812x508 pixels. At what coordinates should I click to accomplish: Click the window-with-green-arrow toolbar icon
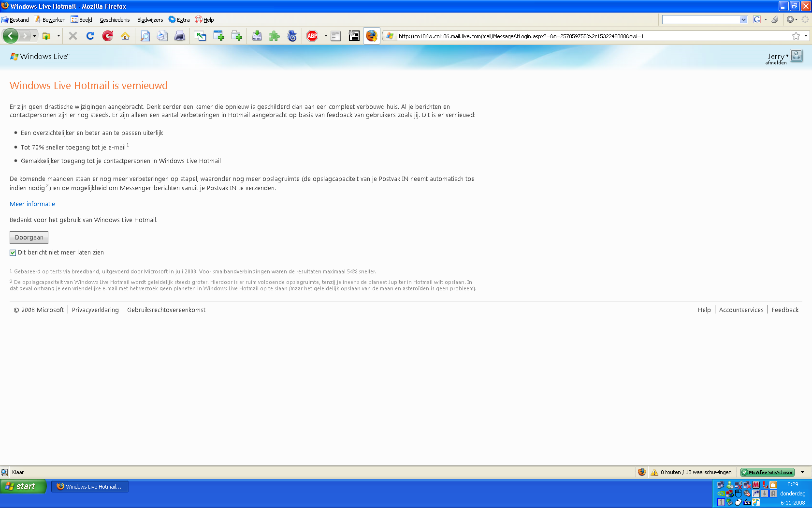pyautogui.click(x=201, y=36)
